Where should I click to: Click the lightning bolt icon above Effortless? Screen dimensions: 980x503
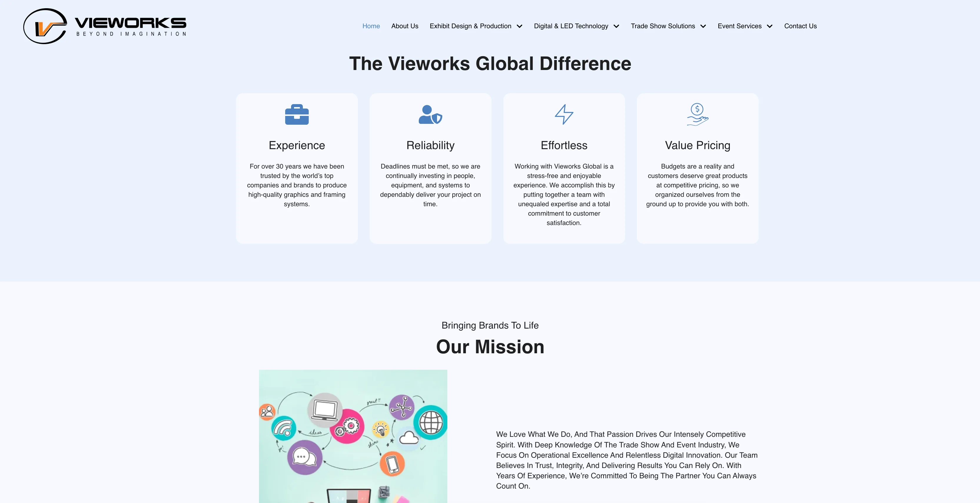[x=564, y=114]
